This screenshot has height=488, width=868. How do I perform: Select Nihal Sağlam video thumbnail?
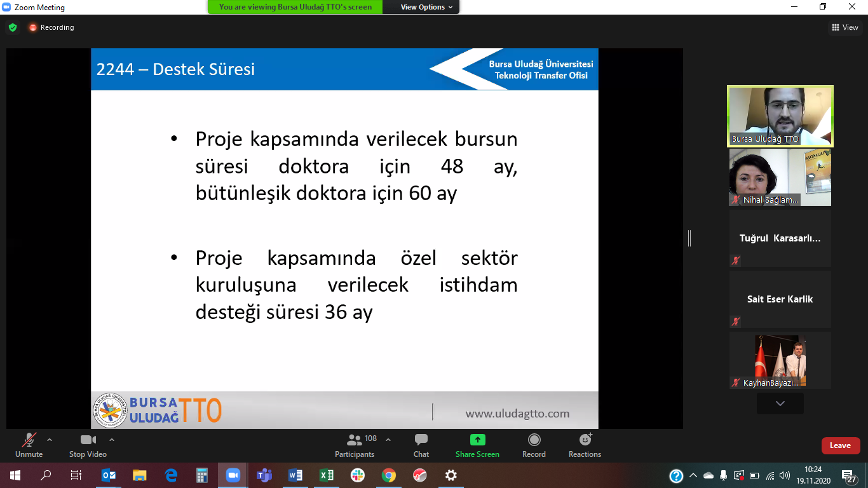(780, 178)
